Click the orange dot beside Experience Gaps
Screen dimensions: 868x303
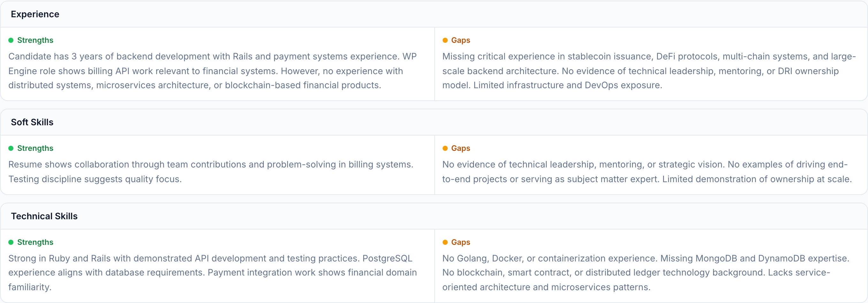tap(445, 41)
